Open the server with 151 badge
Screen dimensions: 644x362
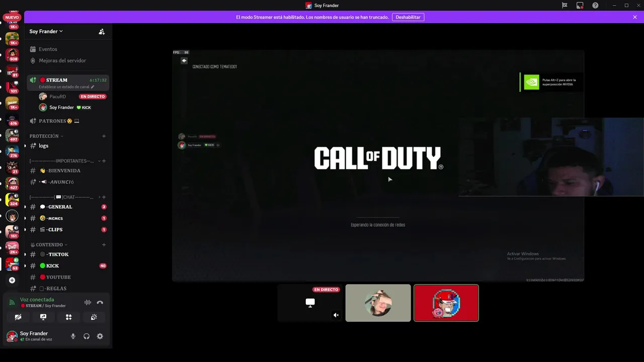(12, 232)
